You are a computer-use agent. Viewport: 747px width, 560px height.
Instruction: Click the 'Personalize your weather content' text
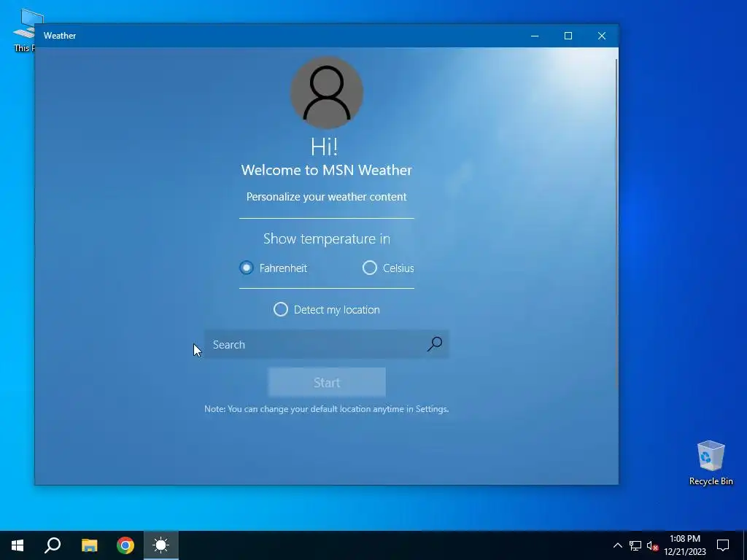tap(326, 197)
